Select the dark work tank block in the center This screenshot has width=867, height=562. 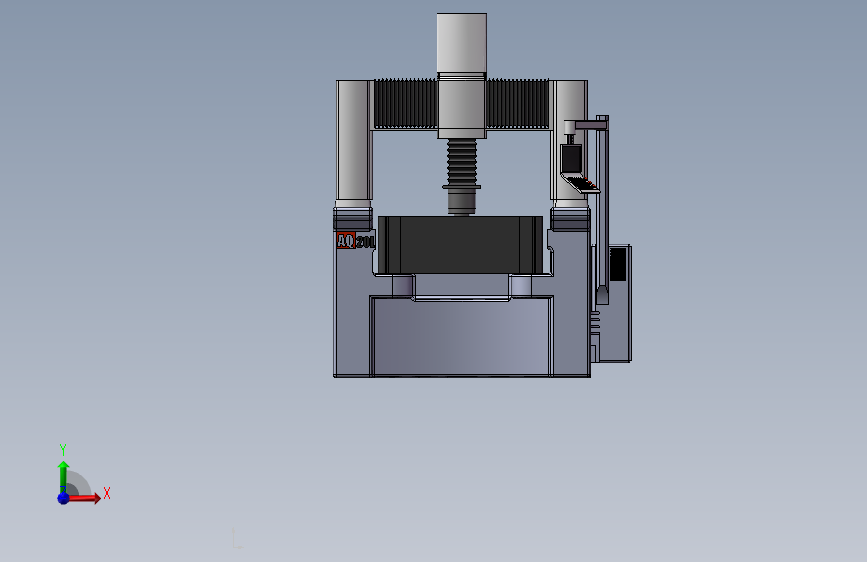point(461,245)
